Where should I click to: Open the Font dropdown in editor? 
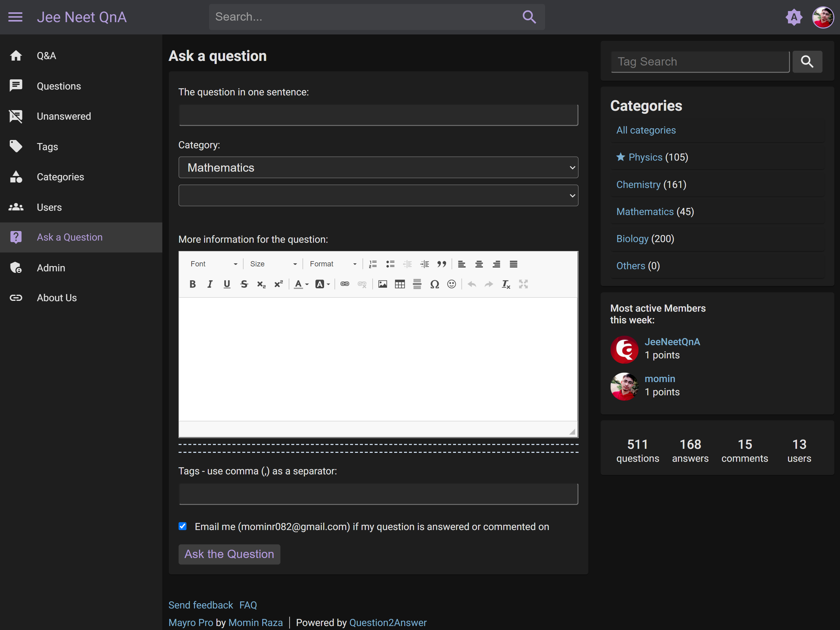[213, 264]
